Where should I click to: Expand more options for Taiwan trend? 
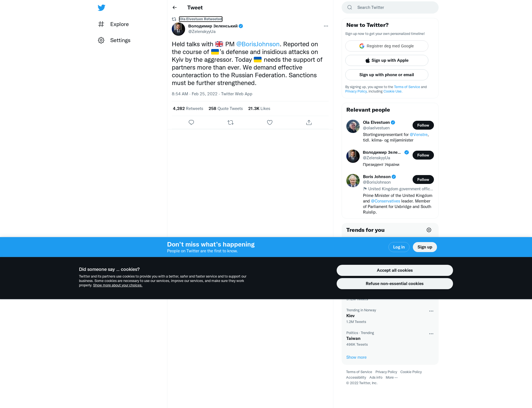(x=431, y=334)
